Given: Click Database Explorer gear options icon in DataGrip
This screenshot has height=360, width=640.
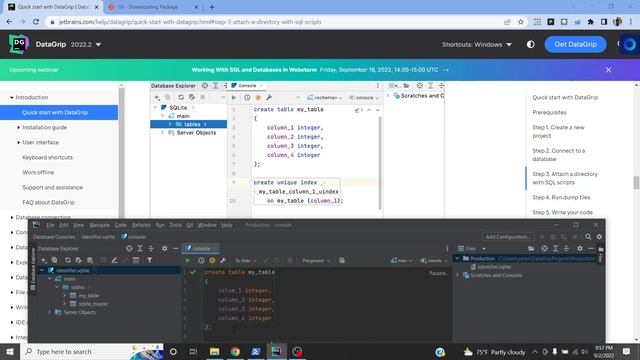Looking at the screenshot, I should point(164,248).
